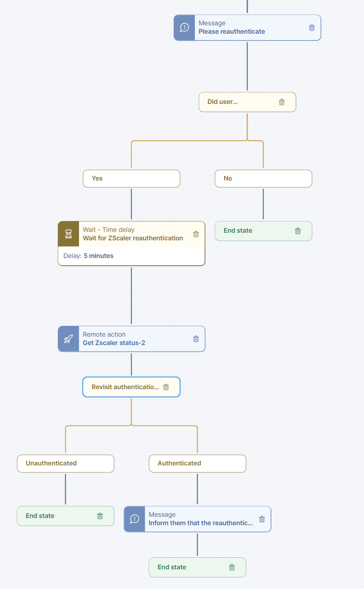Select the No branch label
364x589 pixels.
(263, 179)
